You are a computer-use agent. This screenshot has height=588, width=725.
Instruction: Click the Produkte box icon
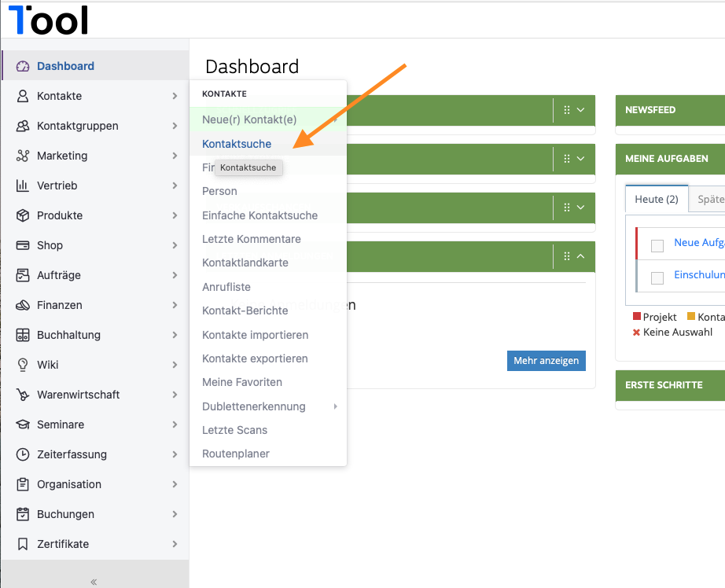[23, 215]
